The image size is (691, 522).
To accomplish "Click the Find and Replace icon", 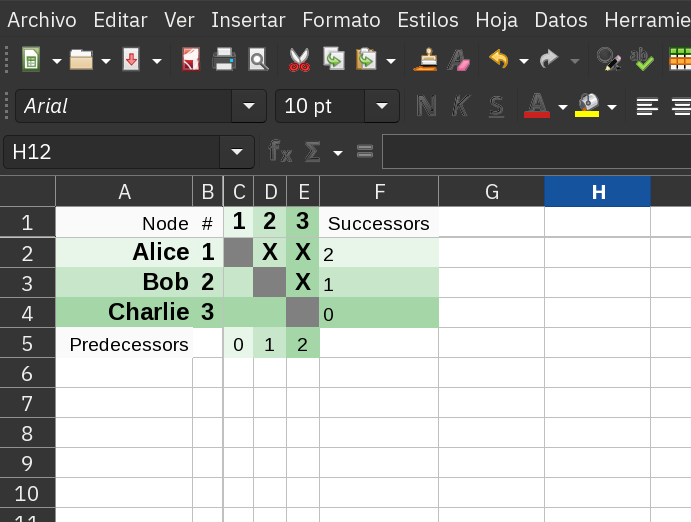I will [606, 60].
